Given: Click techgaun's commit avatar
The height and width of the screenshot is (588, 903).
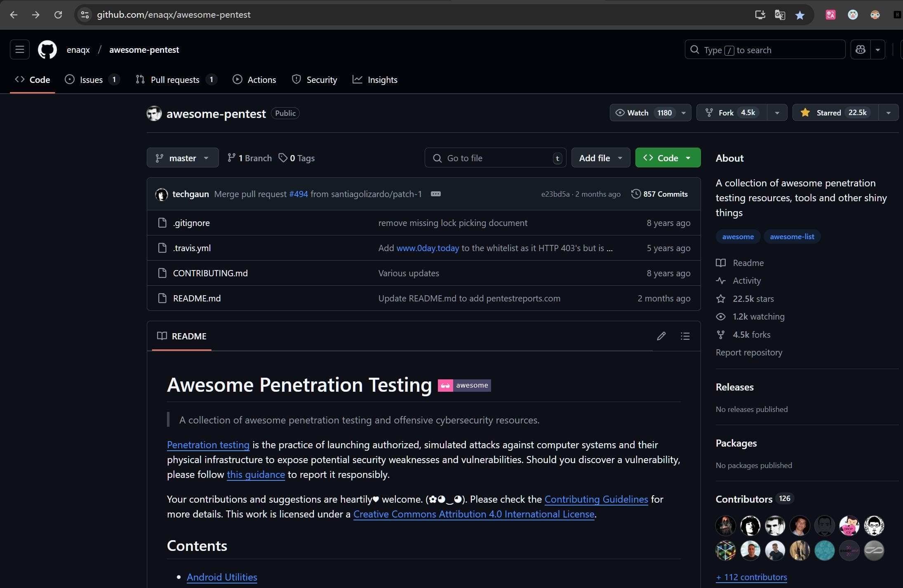Looking at the screenshot, I should click(162, 194).
